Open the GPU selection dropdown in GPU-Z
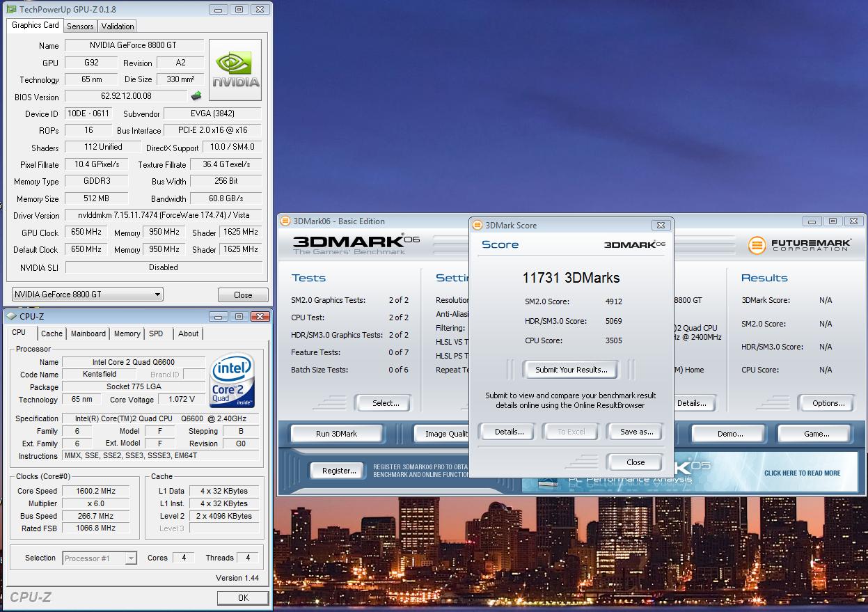The width and height of the screenshot is (868, 612). pyautogui.click(x=88, y=295)
